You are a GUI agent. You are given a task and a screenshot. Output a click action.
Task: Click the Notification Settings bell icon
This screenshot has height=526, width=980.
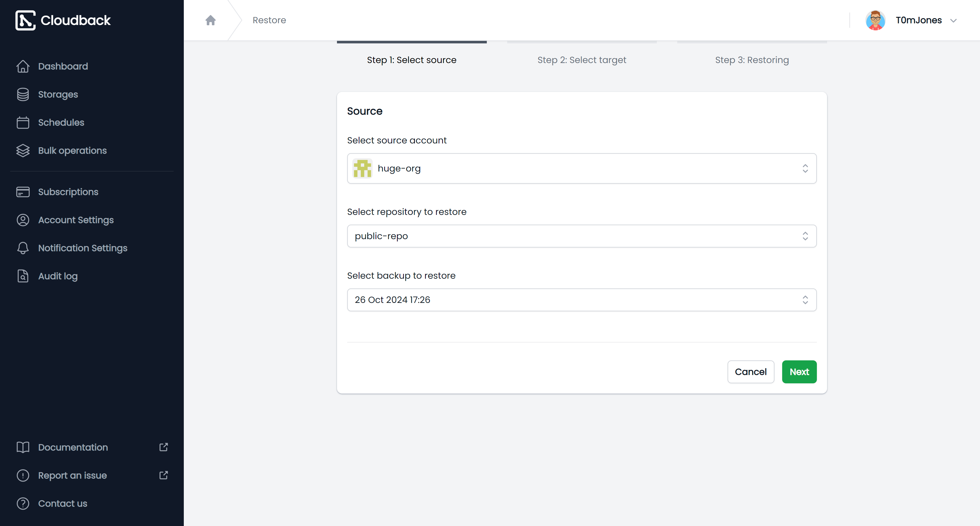(x=23, y=248)
